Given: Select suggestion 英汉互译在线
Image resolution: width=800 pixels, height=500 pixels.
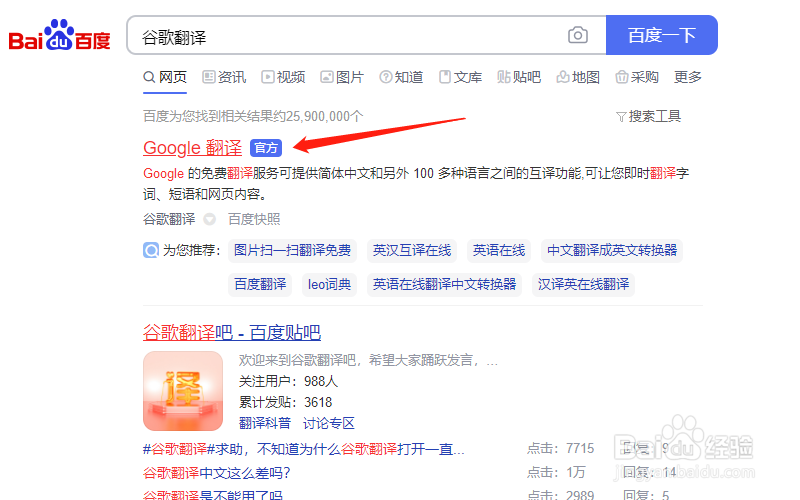Looking at the screenshot, I should [412, 251].
